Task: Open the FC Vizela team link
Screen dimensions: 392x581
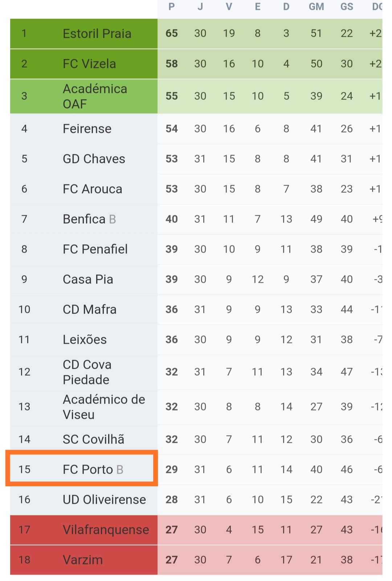Action: 89,64
